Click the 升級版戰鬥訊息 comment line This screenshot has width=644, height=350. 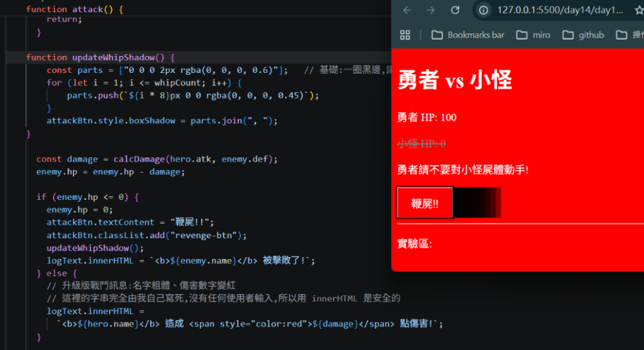click(141, 286)
